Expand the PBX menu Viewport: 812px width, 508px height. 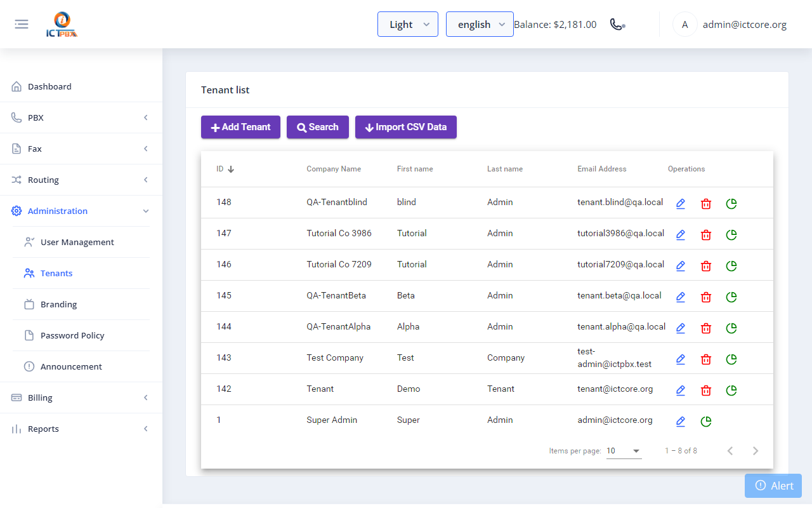81,117
